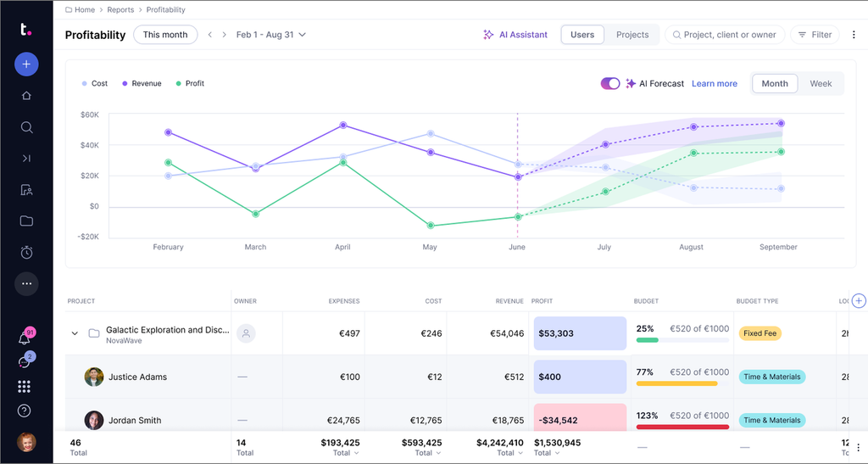The height and width of the screenshot is (464, 868).
Task: Open the user profile avatar in sidebar
Action: click(26, 442)
